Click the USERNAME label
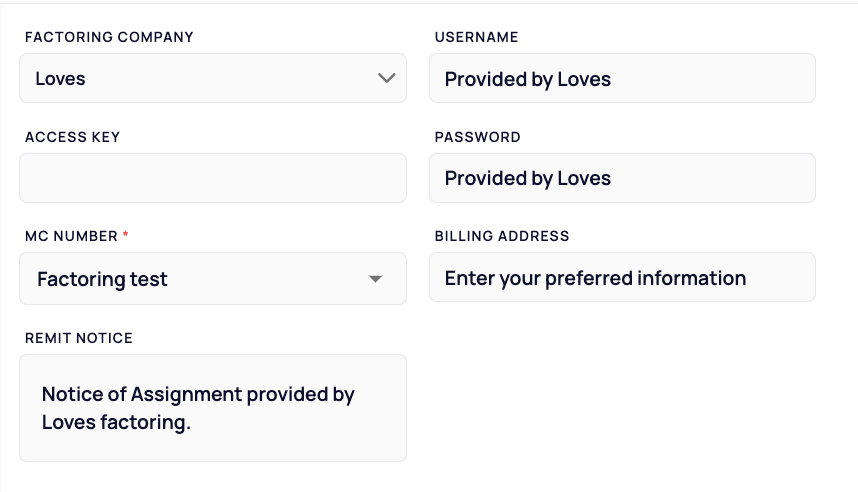 [477, 37]
